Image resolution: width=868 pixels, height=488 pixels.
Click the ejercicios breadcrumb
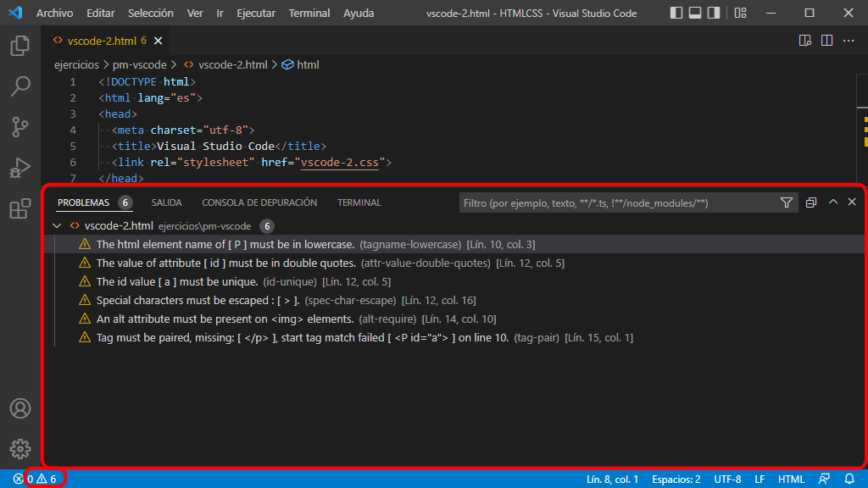coord(76,64)
